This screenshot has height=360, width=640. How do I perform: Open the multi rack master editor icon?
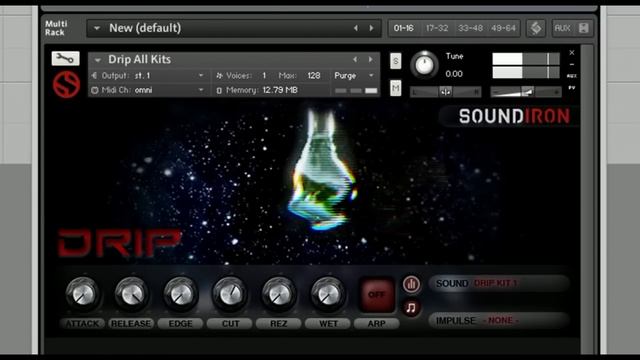[x=536, y=28]
